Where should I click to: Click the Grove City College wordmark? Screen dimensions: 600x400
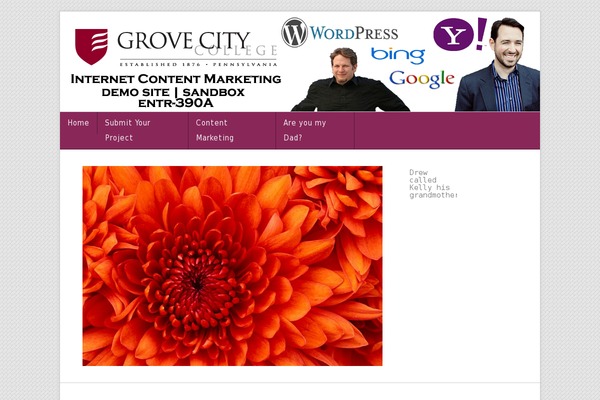(x=197, y=49)
